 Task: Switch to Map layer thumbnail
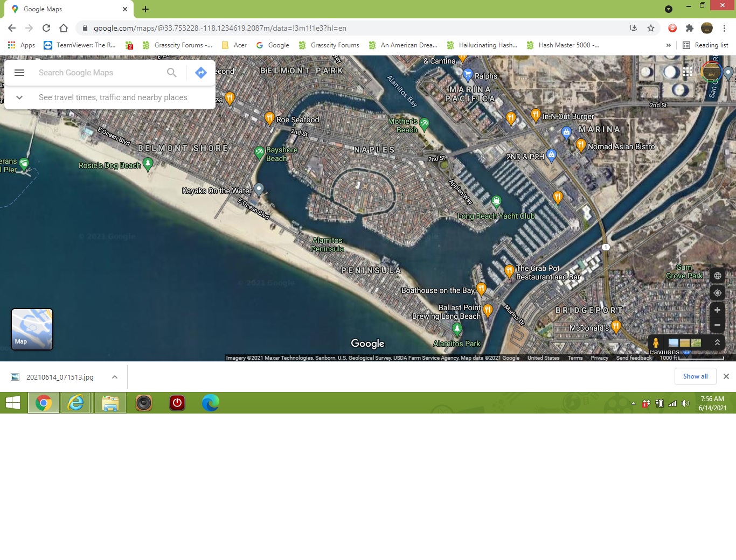point(32,329)
